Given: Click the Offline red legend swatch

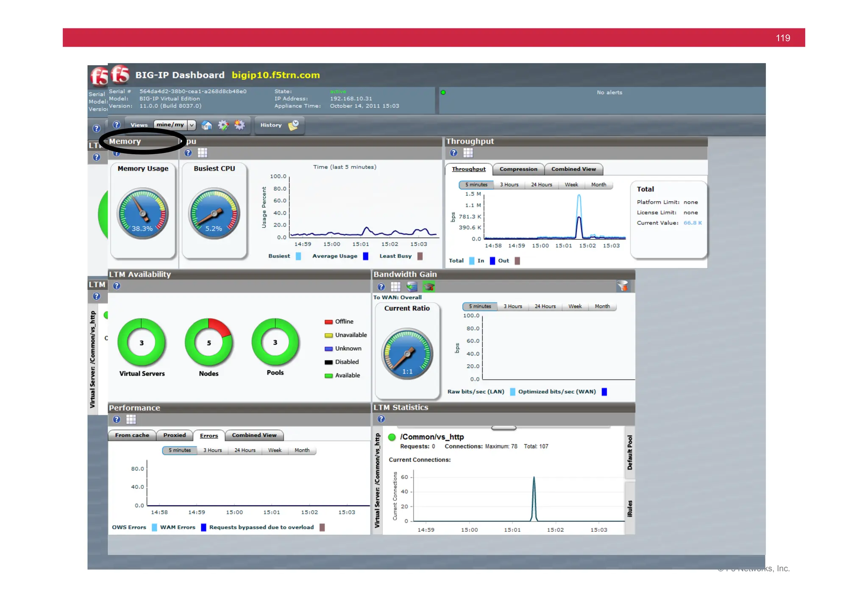Looking at the screenshot, I should click(328, 322).
